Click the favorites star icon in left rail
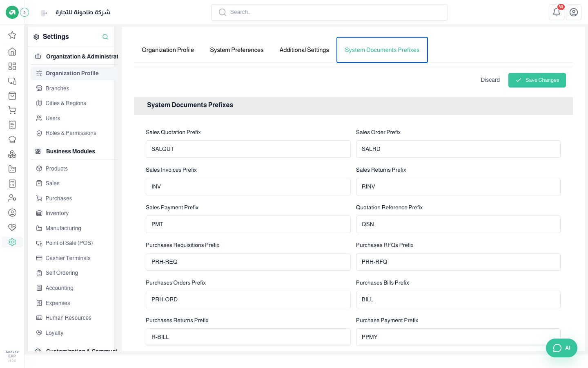This screenshot has width=588, height=368. click(12, 35)
